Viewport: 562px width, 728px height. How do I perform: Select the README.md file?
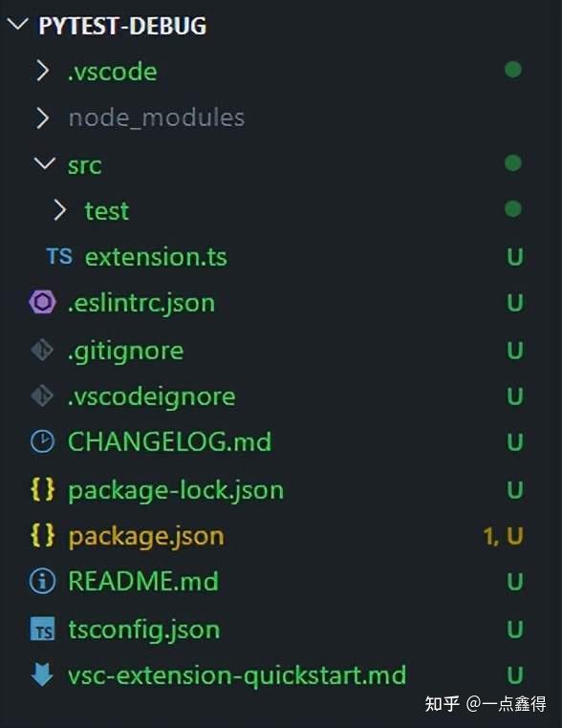tap(143, 581)
